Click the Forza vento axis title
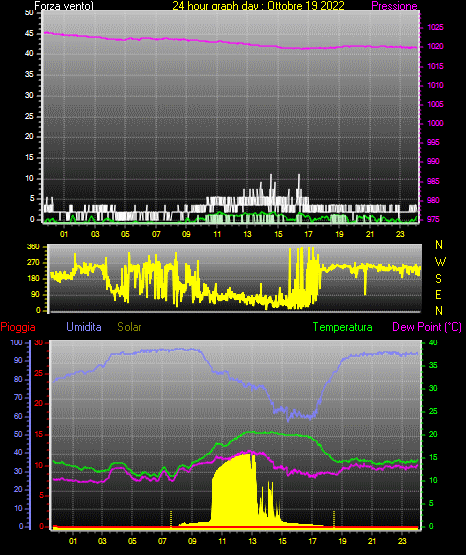Viewport: 466px width, 555px height. [64, 6]
